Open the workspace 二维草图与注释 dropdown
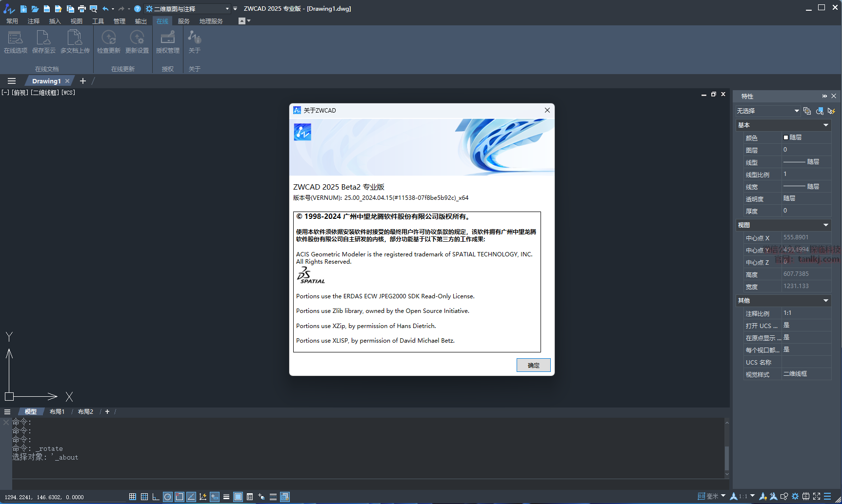 click(x=188, y=9)
